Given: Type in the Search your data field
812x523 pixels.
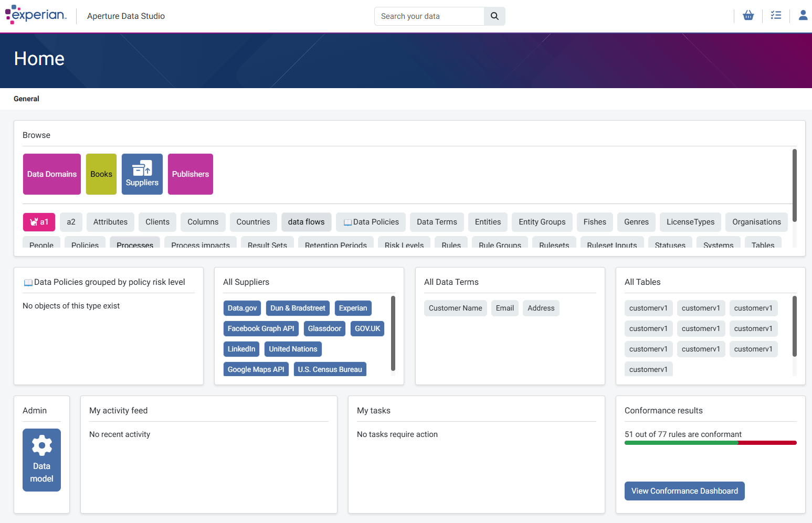Looking at the screenshot, I should (429, 16).
